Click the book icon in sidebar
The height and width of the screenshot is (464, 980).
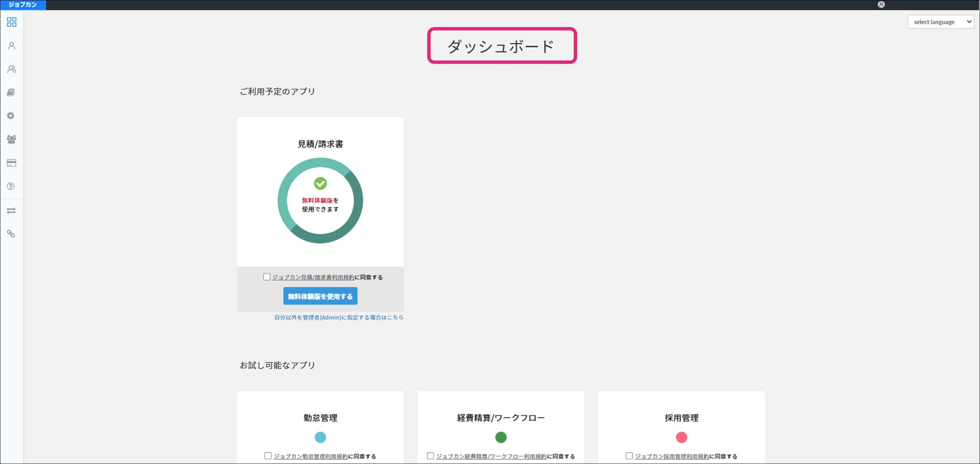point(11,92)
